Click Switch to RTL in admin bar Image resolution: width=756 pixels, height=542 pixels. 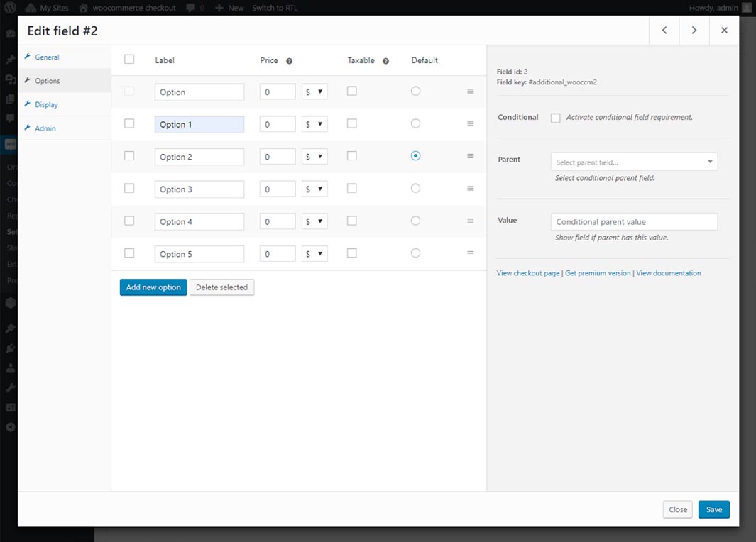pyautogui.click(x=275, y=8)
